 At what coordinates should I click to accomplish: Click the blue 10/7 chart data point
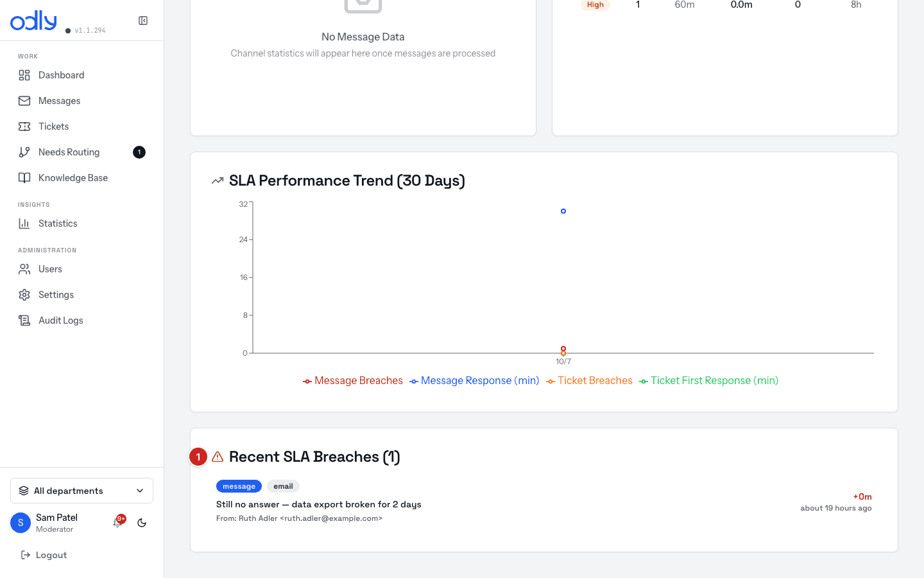pos(563,211)
